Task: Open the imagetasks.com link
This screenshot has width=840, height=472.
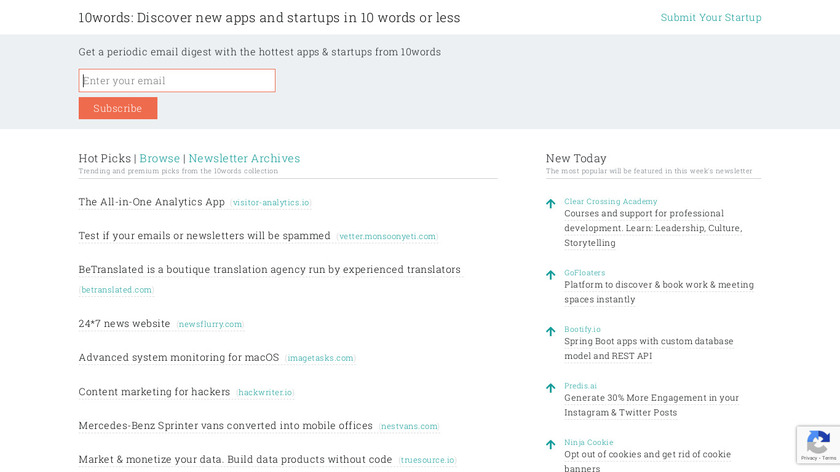Action: [320, 358]
